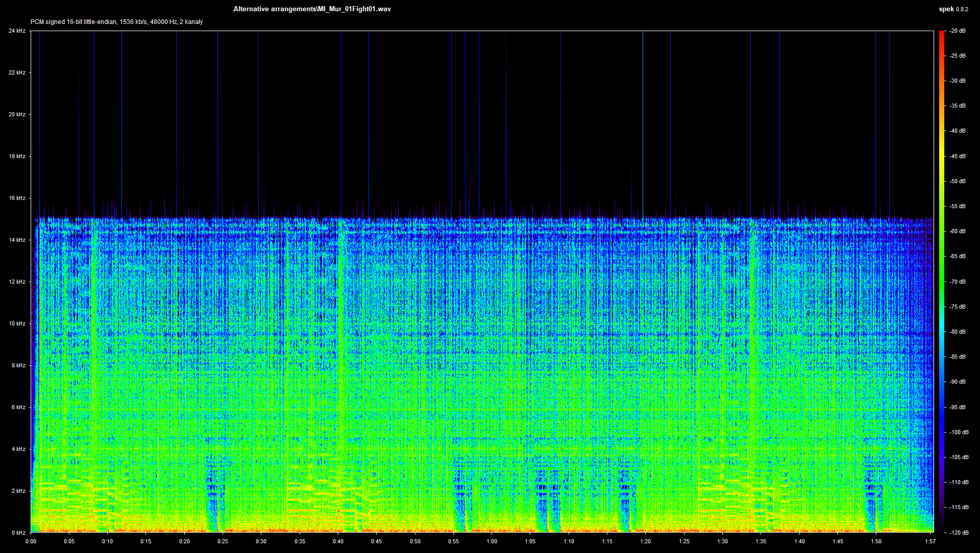The height and width of the screenshot is (553, 980).
Task: Click the 1:45 time axis marker
Action: click(x=838, y=541)
